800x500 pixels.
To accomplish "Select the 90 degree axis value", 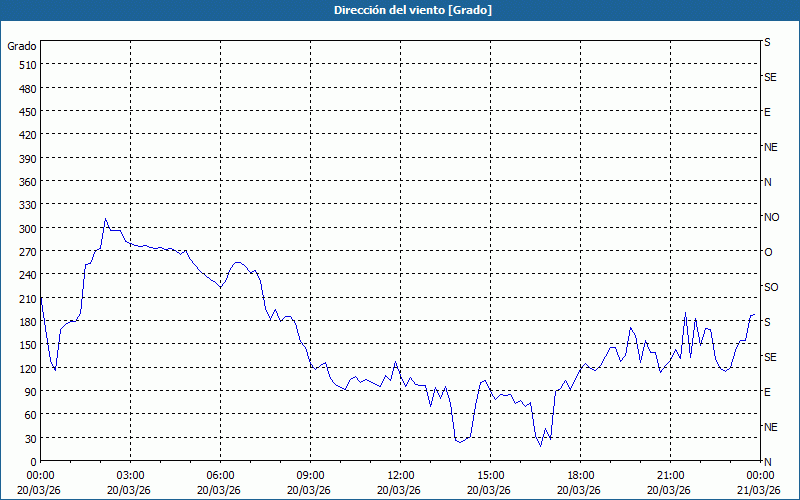I will click(x=29, y=392).
